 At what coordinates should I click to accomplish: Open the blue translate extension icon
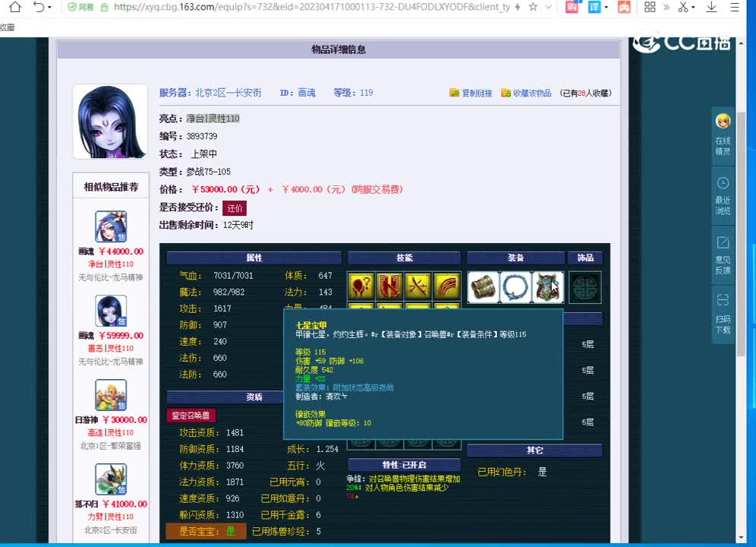click(x=594, y=7)
